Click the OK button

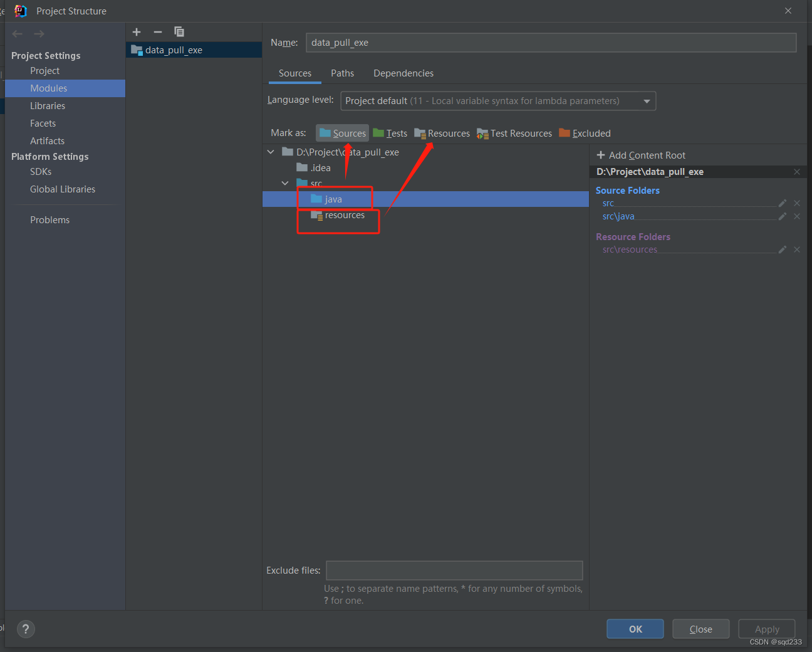click(635, 629)
